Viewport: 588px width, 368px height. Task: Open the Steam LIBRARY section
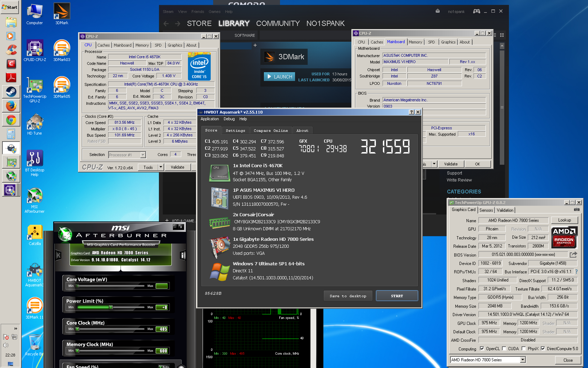(x=234, y=23)
